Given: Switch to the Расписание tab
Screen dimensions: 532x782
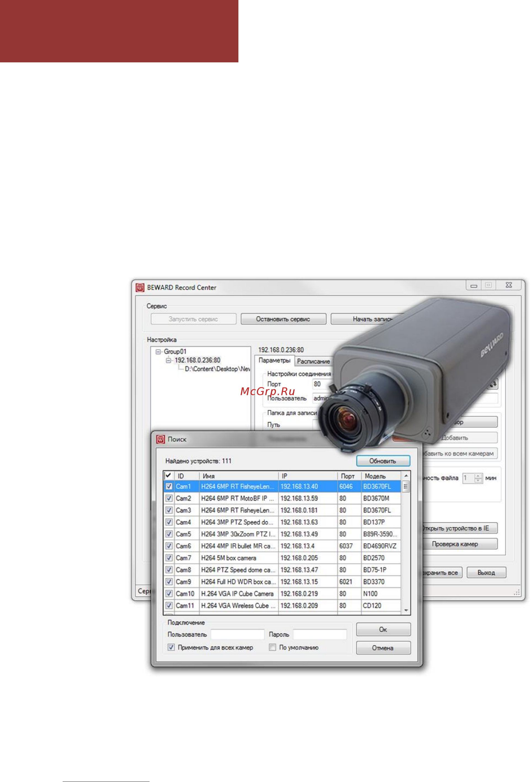Looking at the screenshot, I should [x=313, y=361].
